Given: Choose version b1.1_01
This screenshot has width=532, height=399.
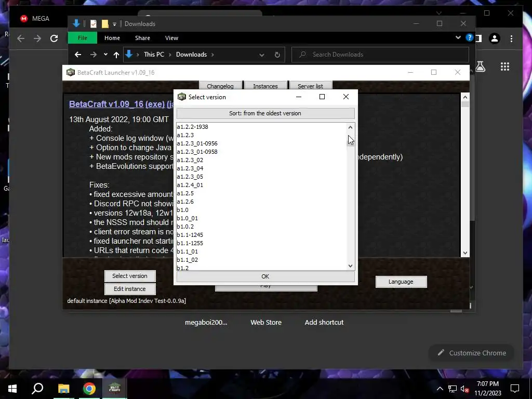Looking at the screenshot, I should [261, 251].
